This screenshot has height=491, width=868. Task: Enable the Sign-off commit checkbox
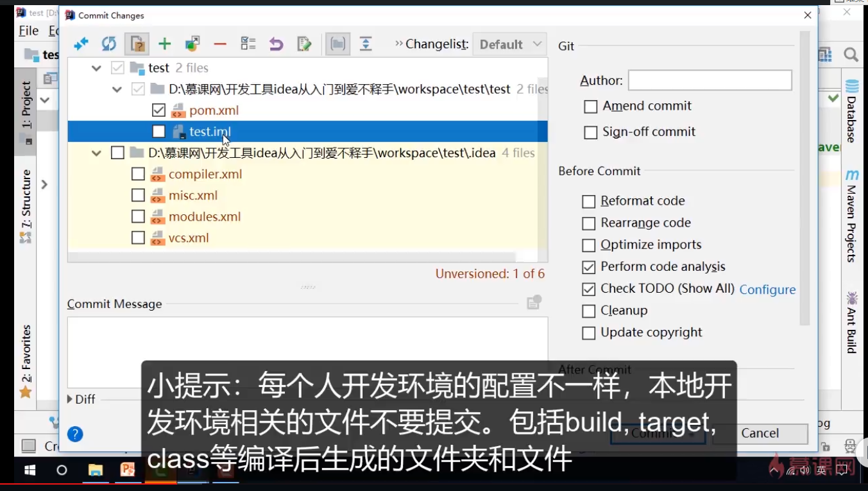pos(591,132)
